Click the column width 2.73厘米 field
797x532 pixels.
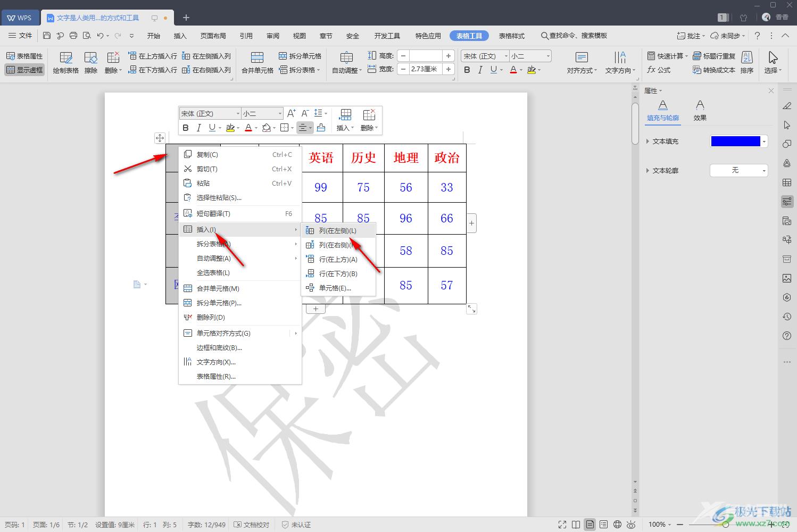pos(426,69)
